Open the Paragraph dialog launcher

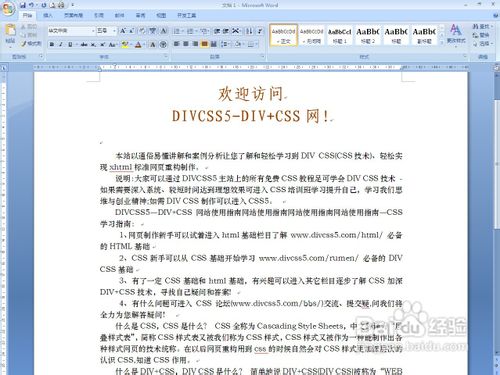(262, 56)
